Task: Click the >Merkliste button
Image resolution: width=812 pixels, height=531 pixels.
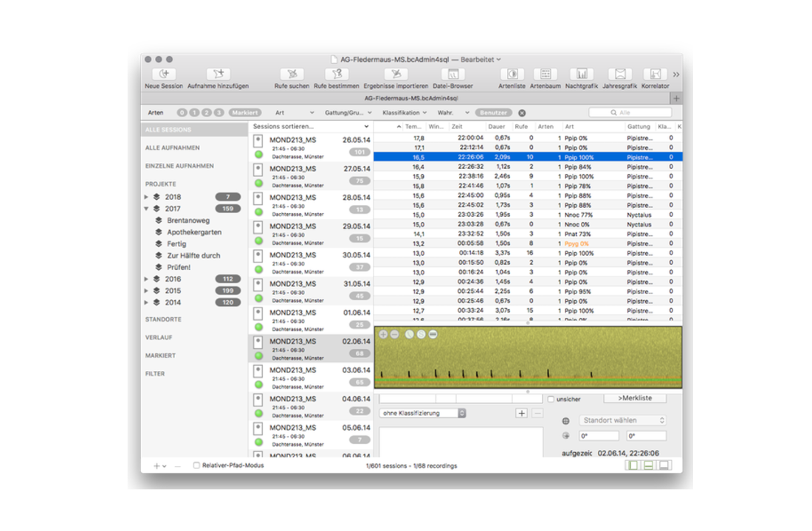Action: pos(635,398)
